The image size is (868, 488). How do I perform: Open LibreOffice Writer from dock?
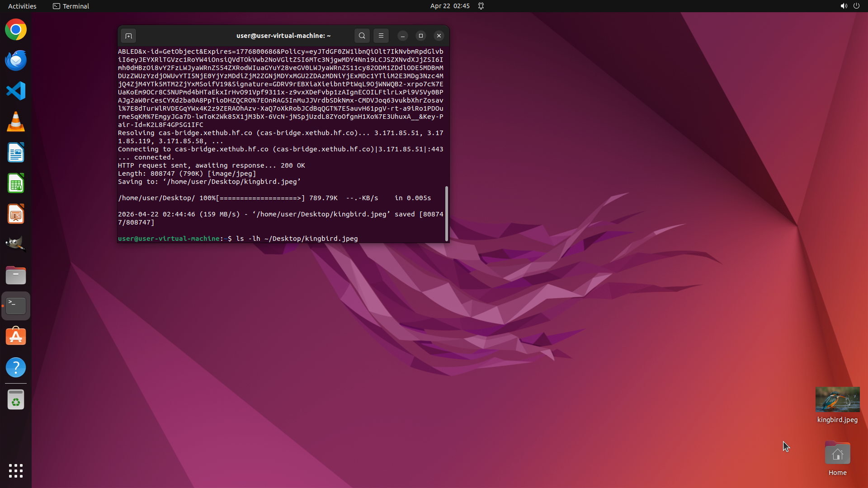16,153
